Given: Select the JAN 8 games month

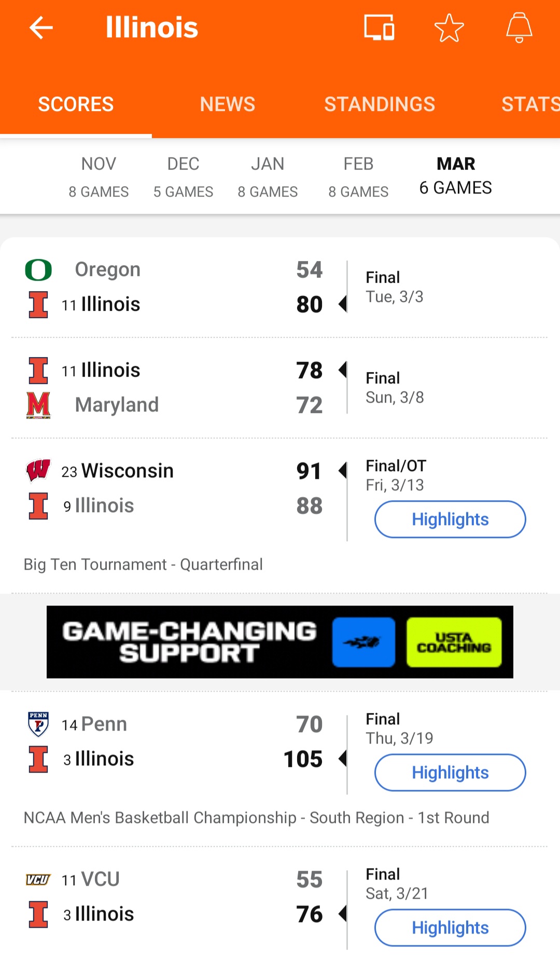Looking at the screenshot, I should pos(268,177).
